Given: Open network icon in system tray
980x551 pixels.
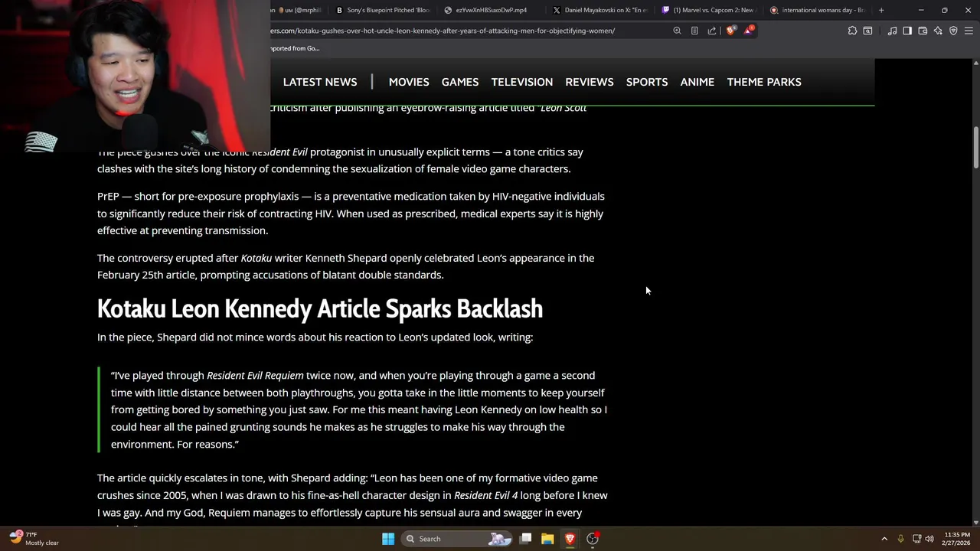Looking at the screenshot, I should pos(916,539).
